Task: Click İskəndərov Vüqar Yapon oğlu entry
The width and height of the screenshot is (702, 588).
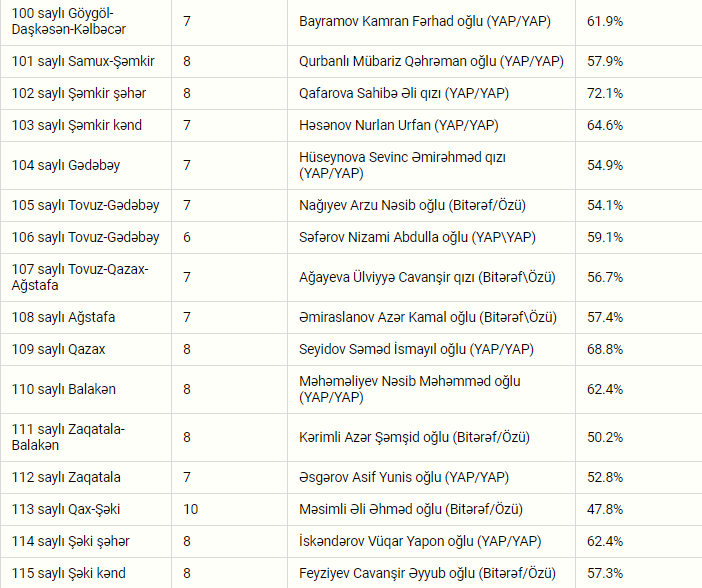Action: 420,541
